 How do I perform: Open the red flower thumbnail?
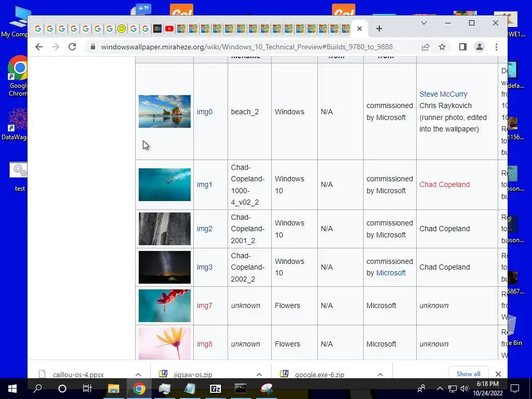tap(165, 305)
